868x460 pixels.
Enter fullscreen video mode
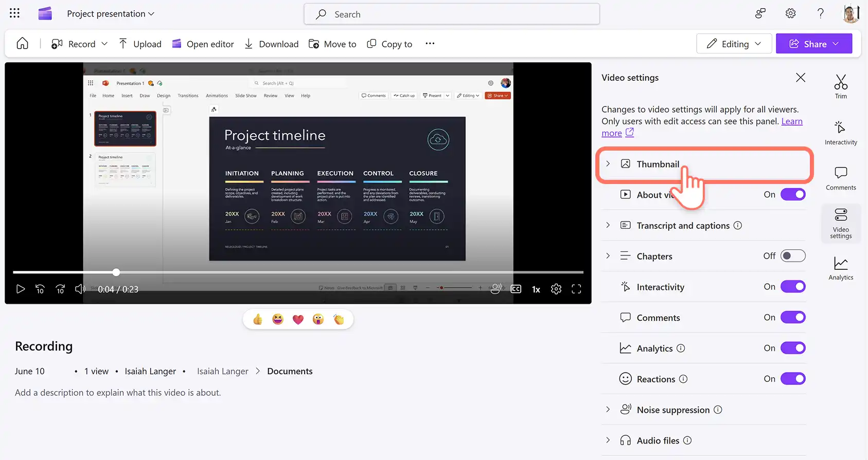(576, 289)
